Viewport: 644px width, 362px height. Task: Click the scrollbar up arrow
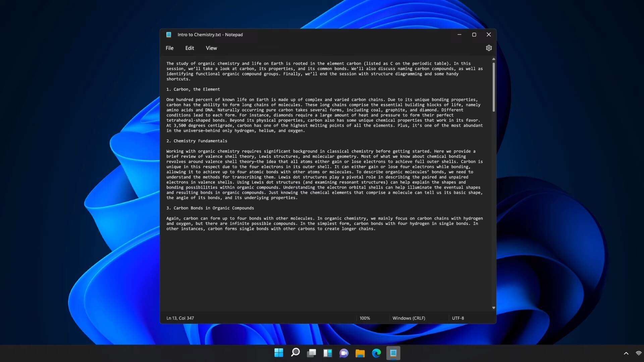coord(493,59)
